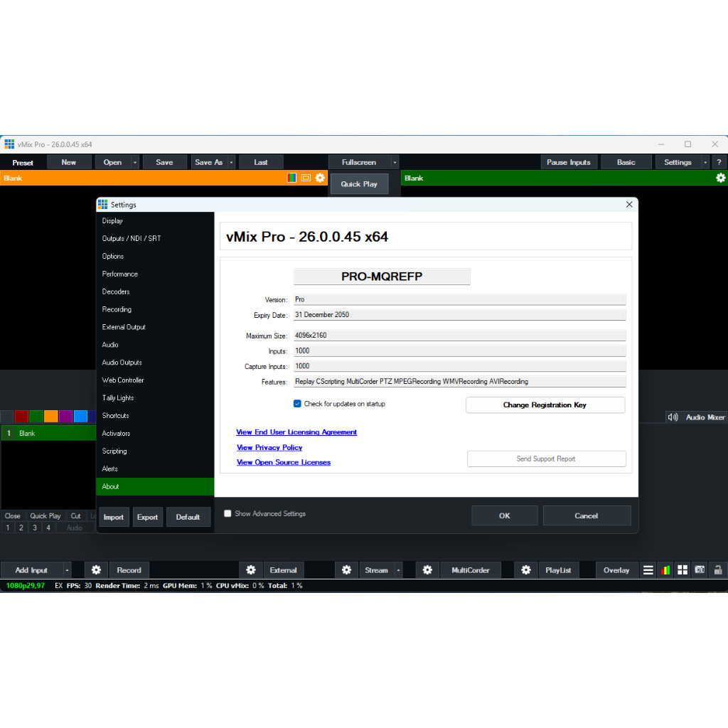
Task: Expand the Add Input dropdown arrow
Action: (x=68, y=569)
